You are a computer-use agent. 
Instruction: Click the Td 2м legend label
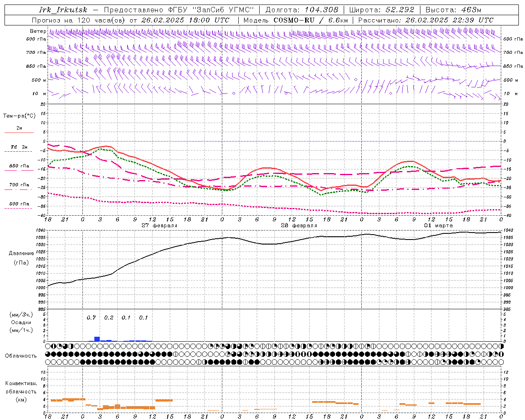click(x=19, y=147)
